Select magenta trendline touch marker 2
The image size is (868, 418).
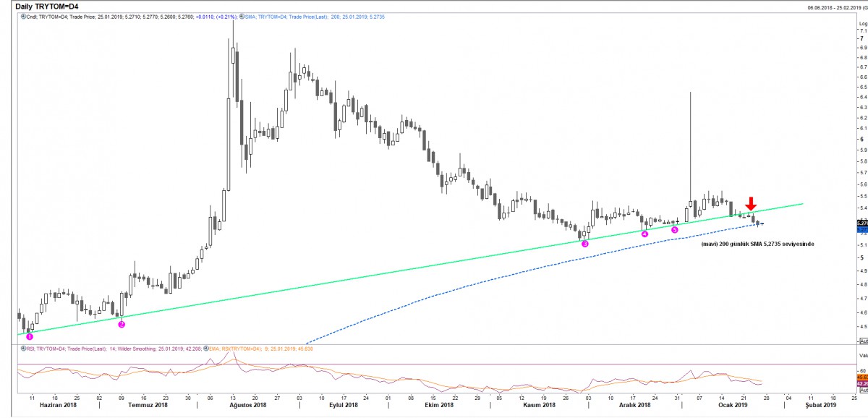122,324
